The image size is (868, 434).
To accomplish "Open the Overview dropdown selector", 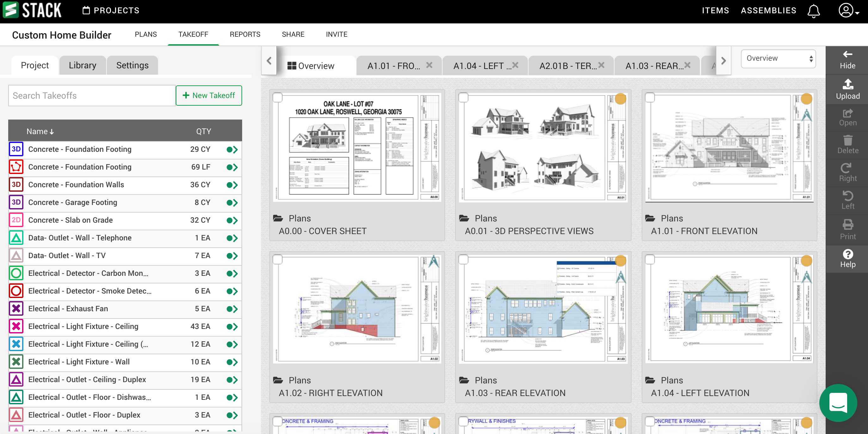I will [x=778, y=58].
